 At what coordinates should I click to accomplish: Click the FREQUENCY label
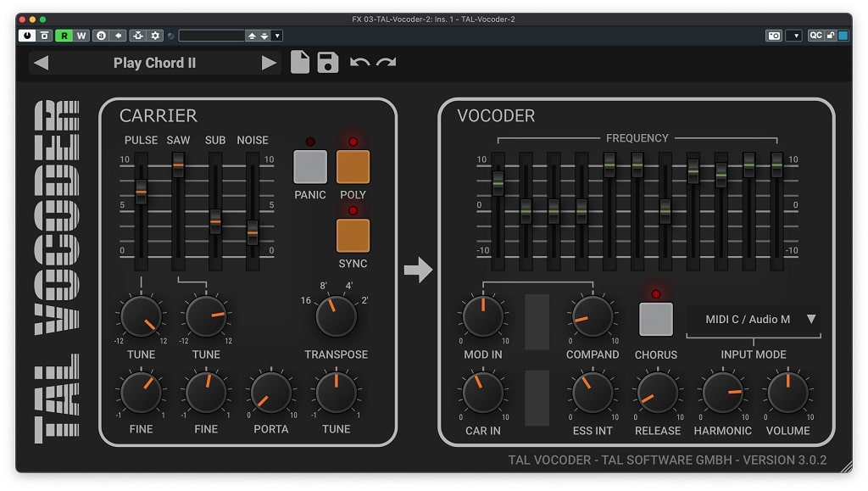pyautogui.click(x=637, y=138)
